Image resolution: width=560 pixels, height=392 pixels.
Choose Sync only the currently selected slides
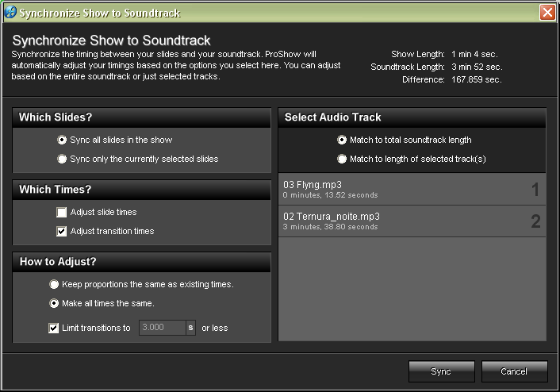pos(63,159)
